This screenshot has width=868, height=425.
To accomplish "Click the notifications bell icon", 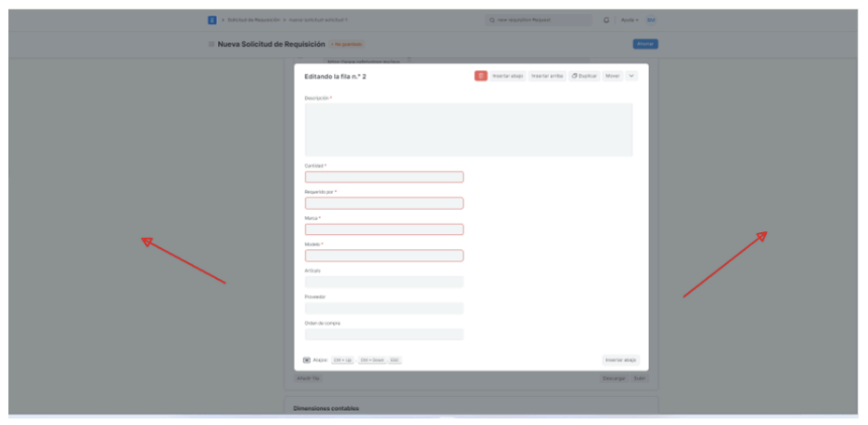I will 606,20.
